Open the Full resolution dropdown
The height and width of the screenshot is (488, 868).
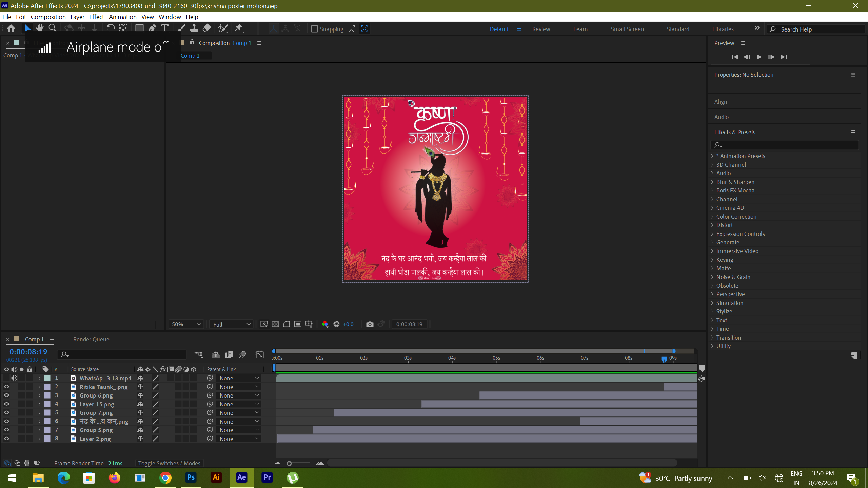pyautogui.click(x=231, y=324)
